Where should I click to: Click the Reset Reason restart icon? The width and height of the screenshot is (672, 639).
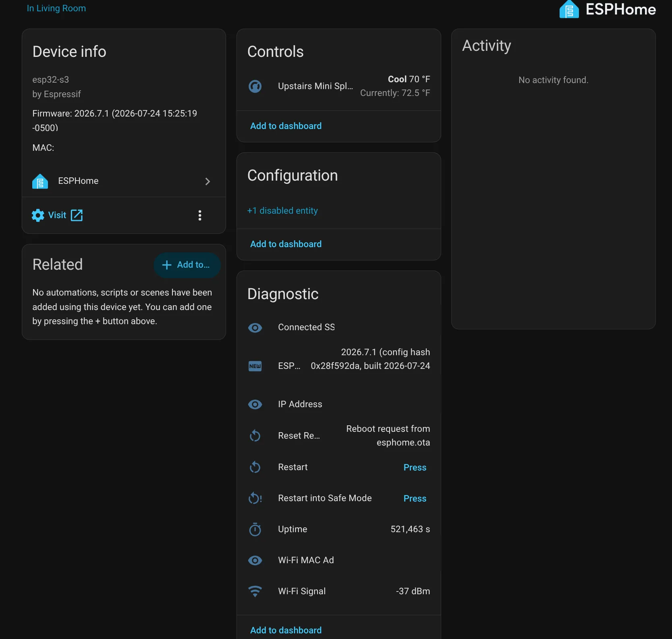pos(255,436)
